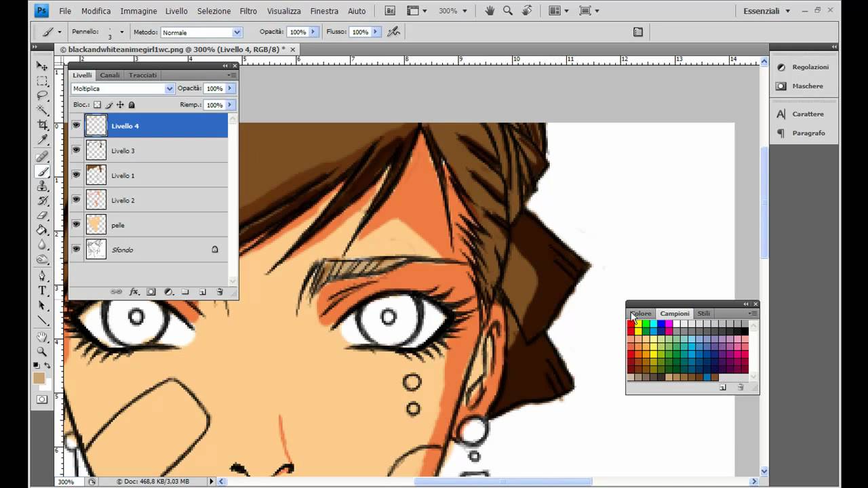
Task: Click the Rotate View tool in top bar
Action: 527,11
